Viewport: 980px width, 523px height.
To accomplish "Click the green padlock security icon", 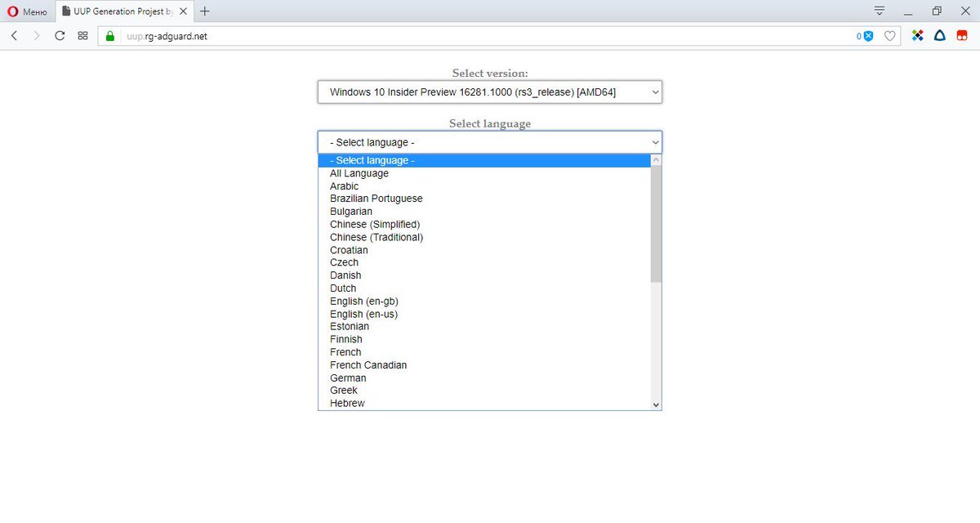I will pos(110,36).
